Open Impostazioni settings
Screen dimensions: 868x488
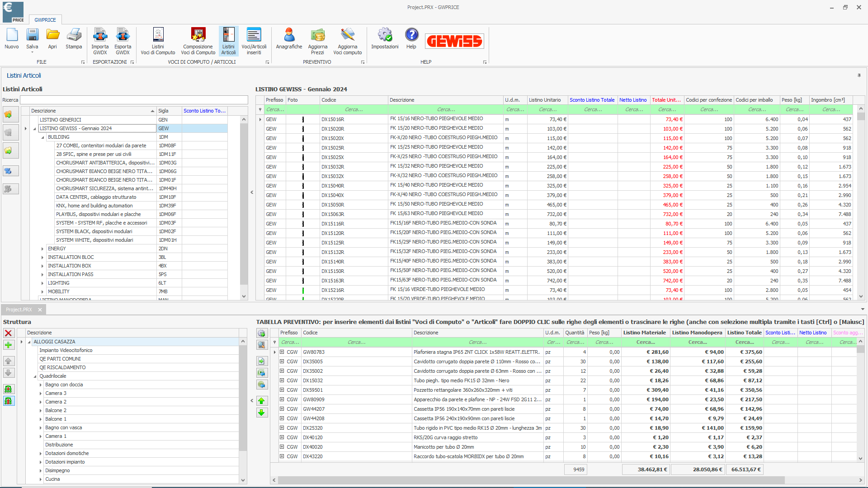385,38
